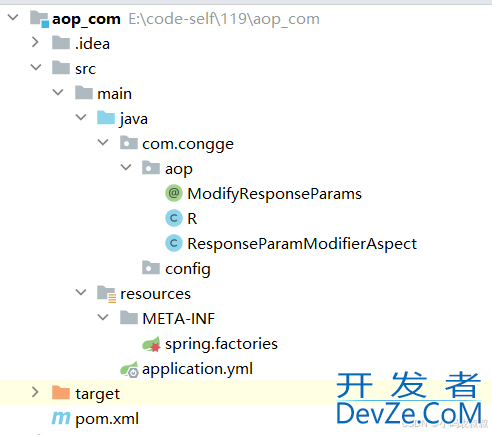Collapse the src folder chevron
Viewport: 492px width, 435px height.
pyautogui.click(x=36, y=67)
